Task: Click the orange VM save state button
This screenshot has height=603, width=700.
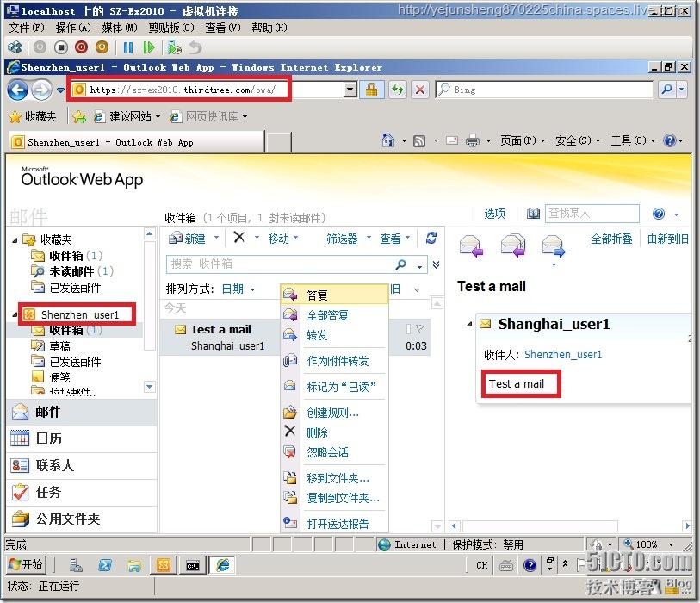Action: pyautogui.click(x=102, y=47)
